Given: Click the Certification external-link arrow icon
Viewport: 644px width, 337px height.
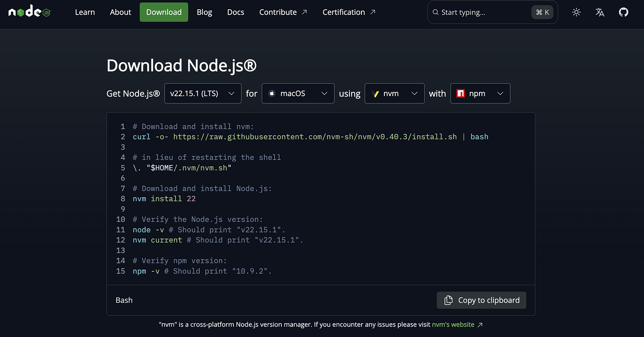Looking at the screenshot, I should point(373,12).
